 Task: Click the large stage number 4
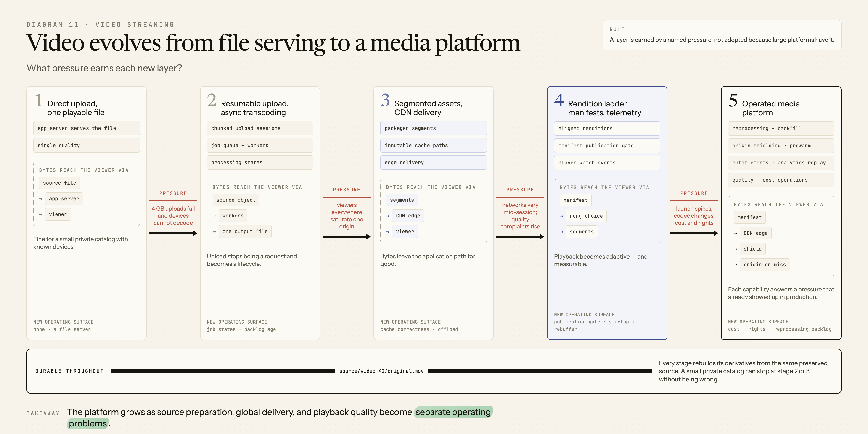click(x=559, y=101)
